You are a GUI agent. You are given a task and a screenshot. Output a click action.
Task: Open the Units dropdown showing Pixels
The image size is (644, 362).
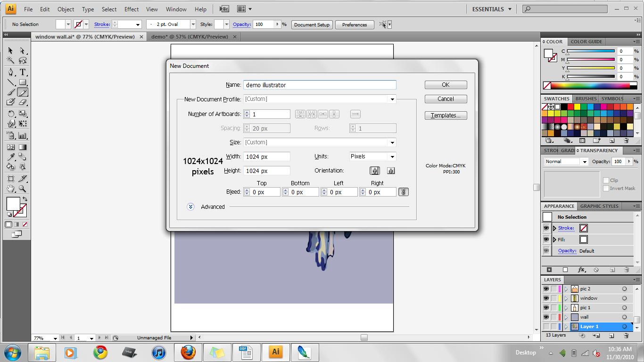coord(392,156)
